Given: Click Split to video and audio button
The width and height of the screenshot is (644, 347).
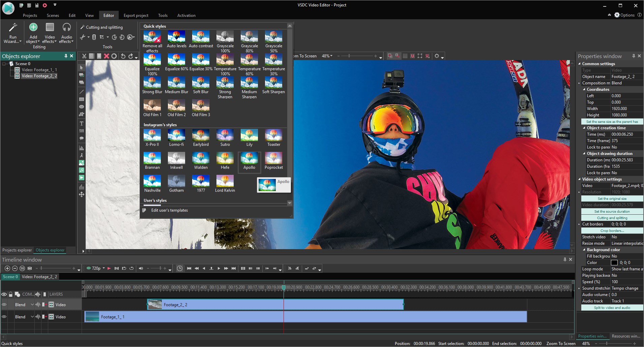Looking at the screenshot, I should tap(612, 308).
